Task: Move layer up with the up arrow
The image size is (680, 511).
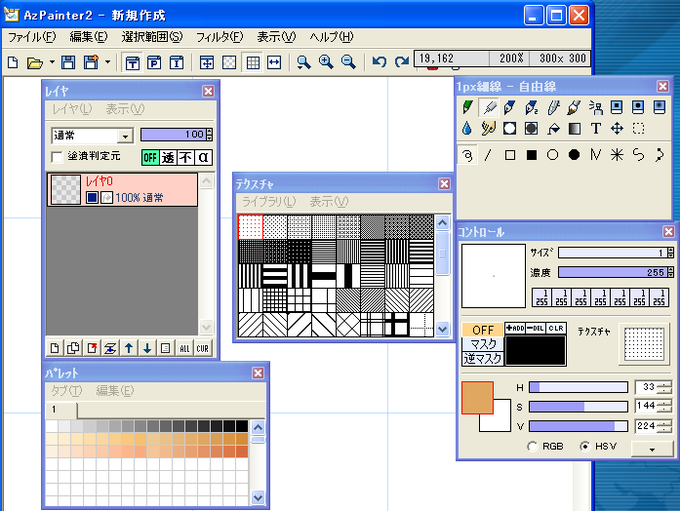Action: [x=129, y=348]
